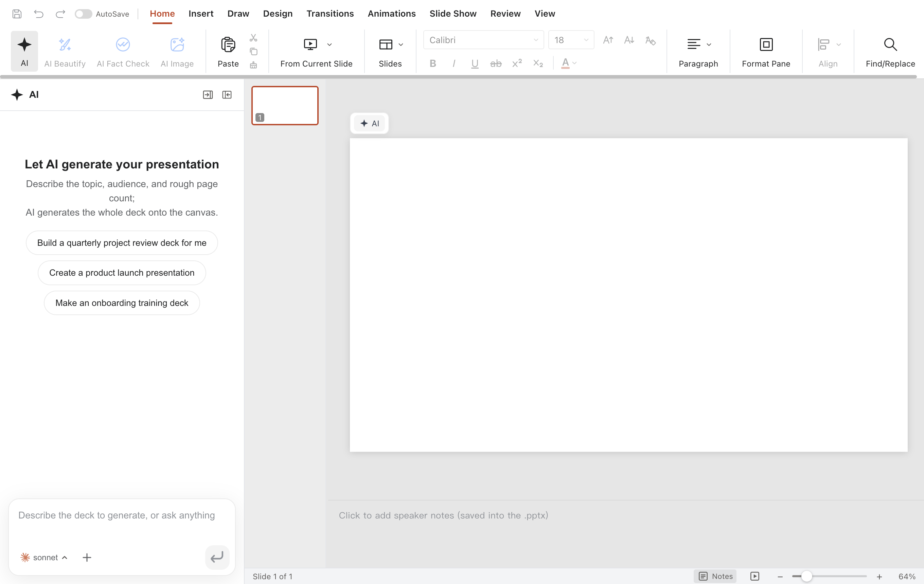The height and width of the screenshot is (584, 924).
Task: Switch to the Insert tab
Action: point(201,14)
